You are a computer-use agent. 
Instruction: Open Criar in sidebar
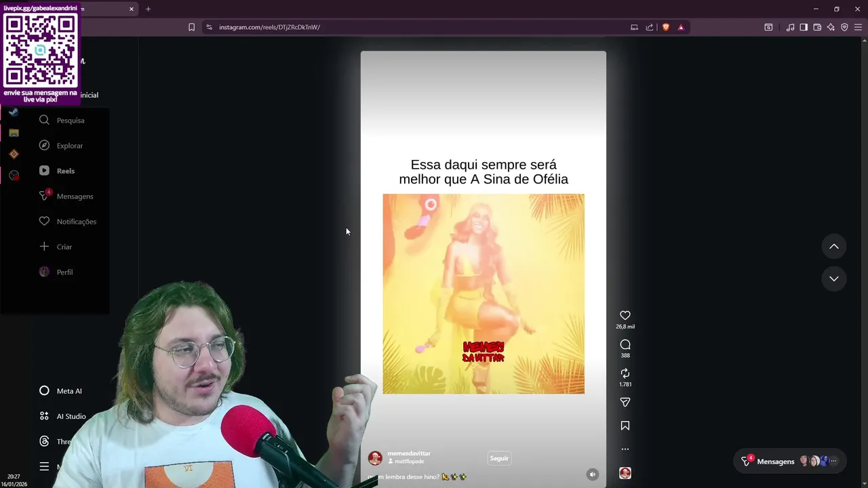[56, 247]
